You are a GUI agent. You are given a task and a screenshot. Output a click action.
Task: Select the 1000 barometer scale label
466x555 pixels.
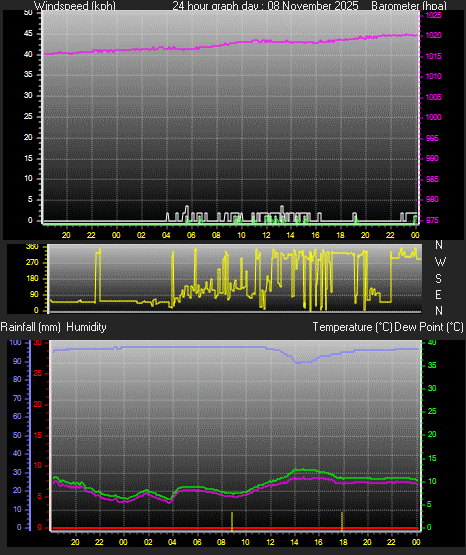tap(433, 117)
